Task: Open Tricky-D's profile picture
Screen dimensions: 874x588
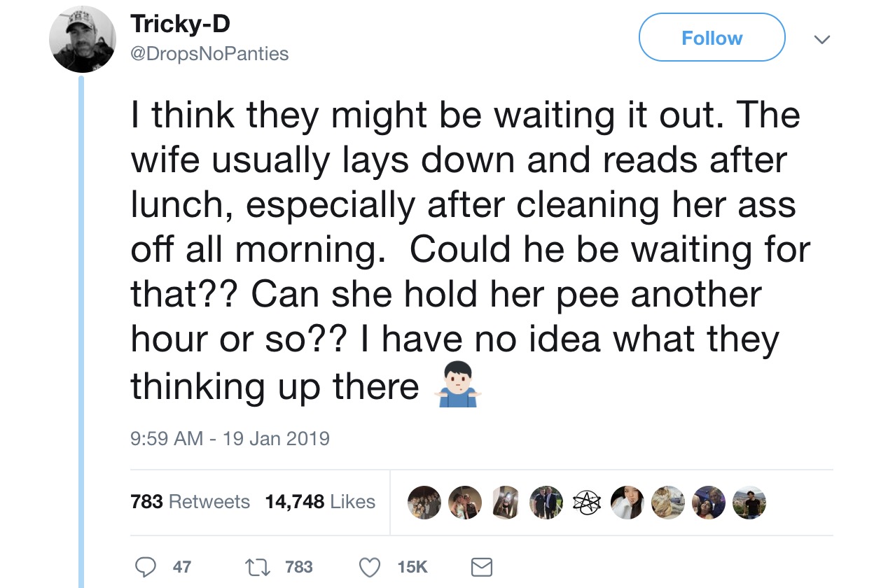Action: pyautogui.click(x=83, y=40)
